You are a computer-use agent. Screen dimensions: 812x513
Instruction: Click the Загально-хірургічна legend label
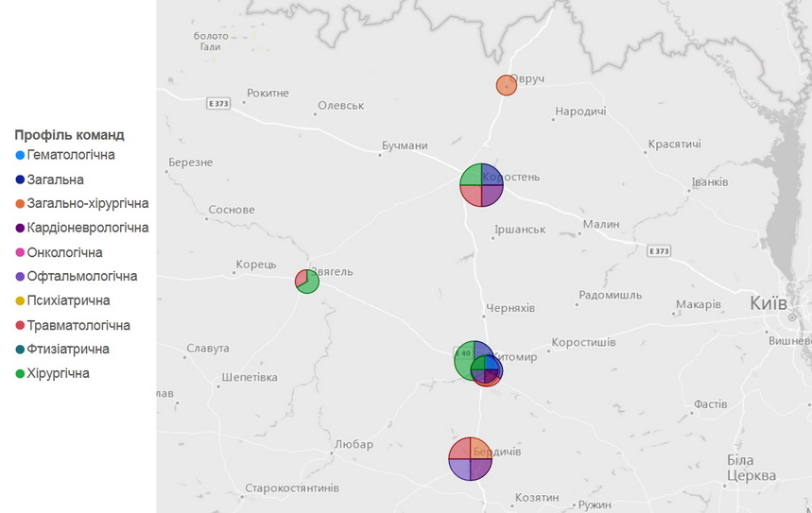click(x=88, y=203)
